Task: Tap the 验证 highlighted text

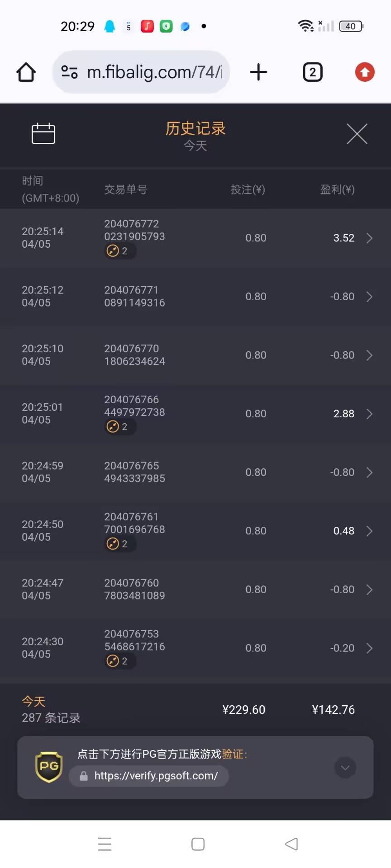Action: pos(233,754)
